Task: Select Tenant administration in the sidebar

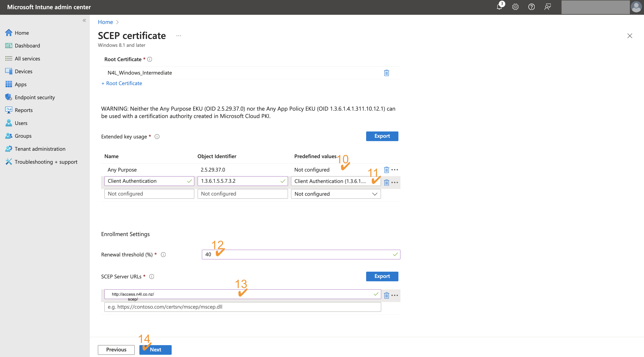Action: click(x=40, y=149)
